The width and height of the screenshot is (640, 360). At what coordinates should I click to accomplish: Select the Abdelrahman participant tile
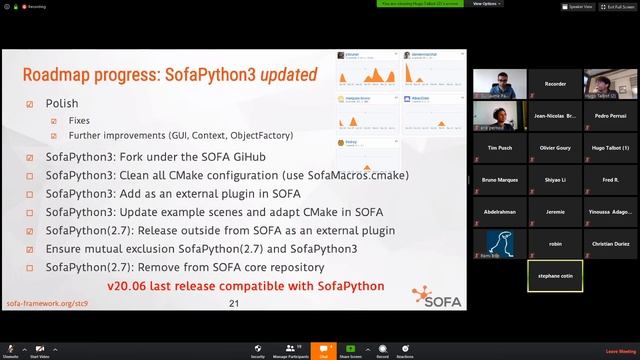coord(500,212)
